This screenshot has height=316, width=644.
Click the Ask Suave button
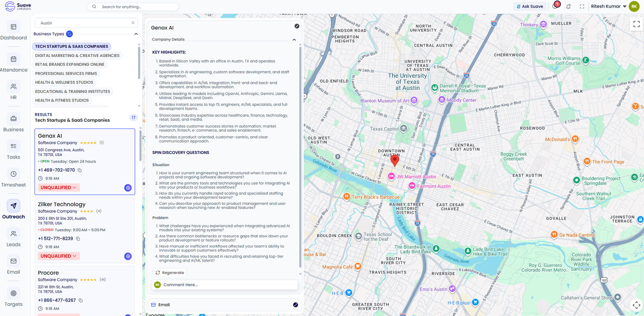[x=530, y=6]
